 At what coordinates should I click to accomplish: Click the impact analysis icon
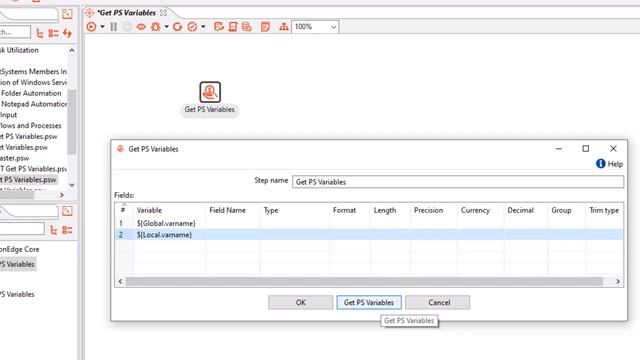[x=219, y=27]
